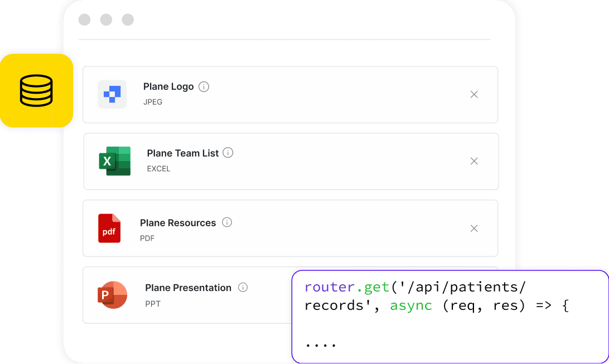609x364 pixels.
Task: Show info for Plane Resources
Action: tap(227, 222)
